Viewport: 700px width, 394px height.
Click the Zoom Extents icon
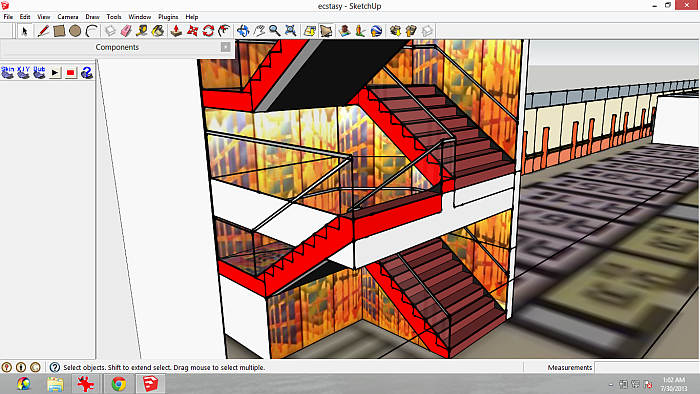coord(291,31)
